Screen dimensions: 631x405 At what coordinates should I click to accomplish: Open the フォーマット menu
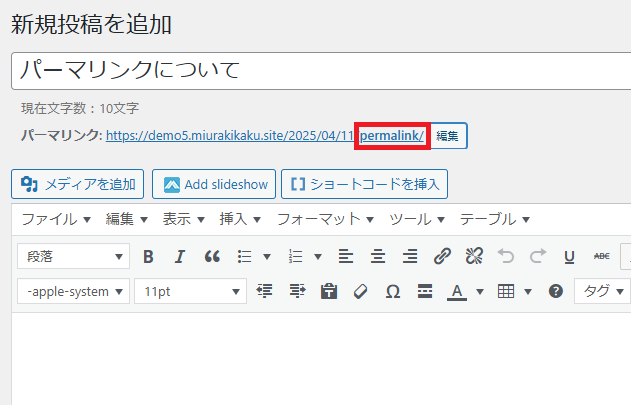(x=325, y=219)
